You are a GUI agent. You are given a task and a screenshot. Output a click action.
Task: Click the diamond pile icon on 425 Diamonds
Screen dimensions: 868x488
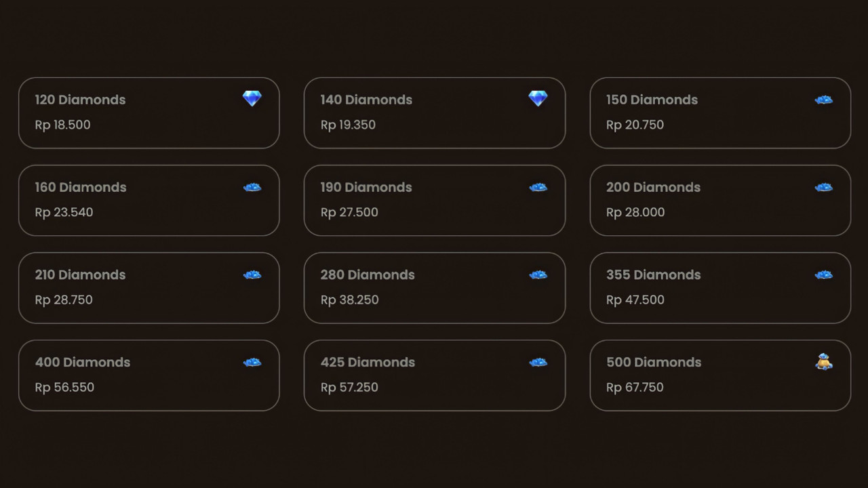pos(538,362)
